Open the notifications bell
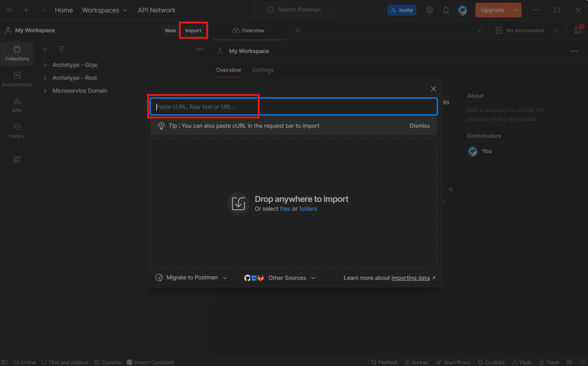This screenshot has height=366, width=588. click(446, 10)
